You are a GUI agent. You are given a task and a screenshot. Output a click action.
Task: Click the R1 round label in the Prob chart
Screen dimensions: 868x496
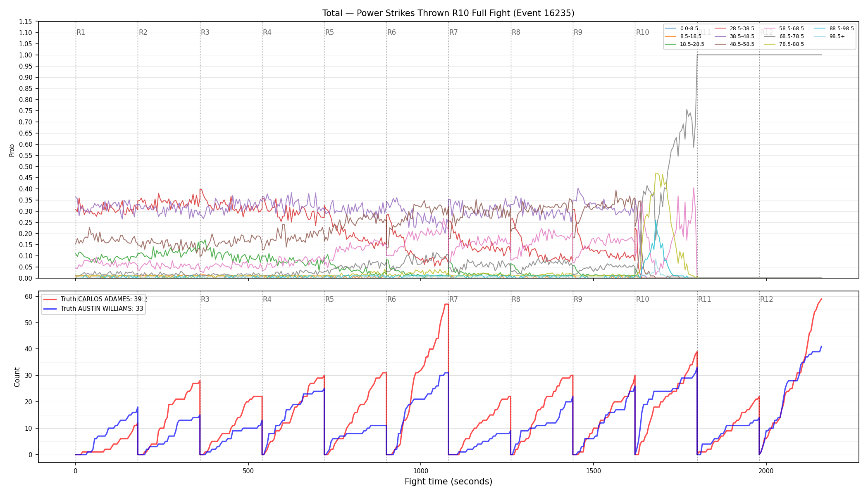pyautogui.click(x=81, y=32)
